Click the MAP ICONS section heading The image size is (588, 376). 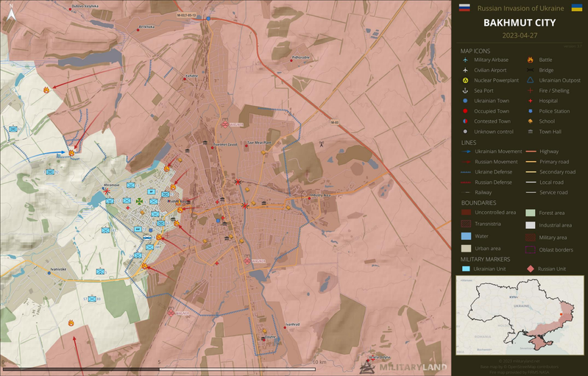pyautogui.click(x=475, y=51)
